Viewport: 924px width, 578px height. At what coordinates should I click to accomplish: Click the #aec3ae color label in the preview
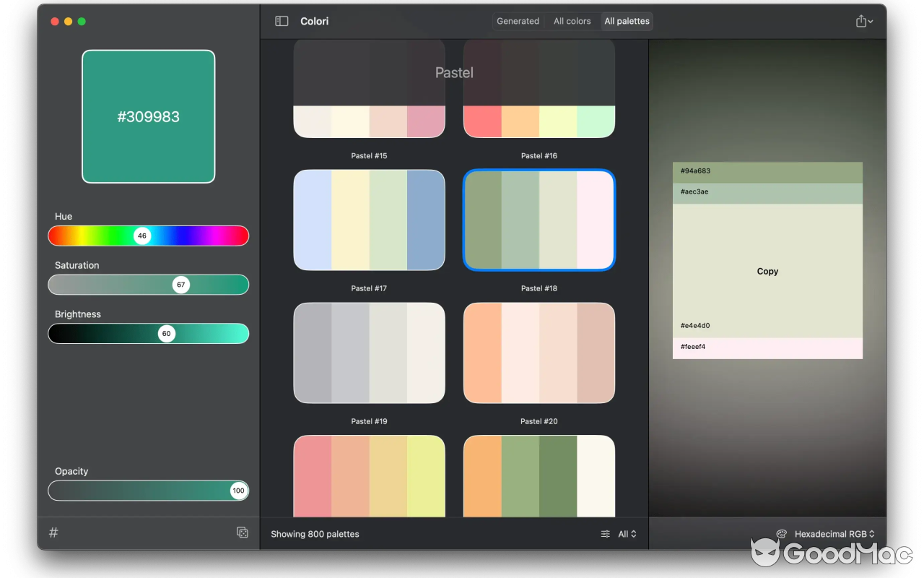(693, 191)
